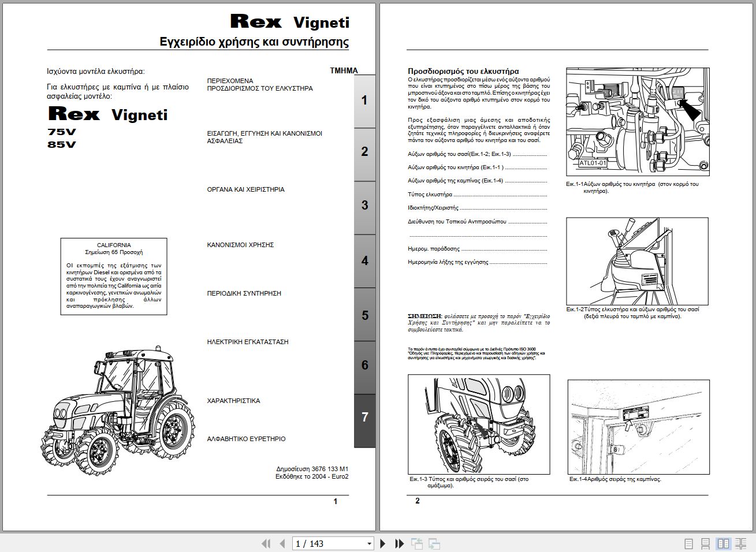Click the ΧΑΡΑΚΤΗΡΙΣΤΙΚΑ entry
Image resolution: width=756 pixels, height=552 pixels.
(233, 401)
